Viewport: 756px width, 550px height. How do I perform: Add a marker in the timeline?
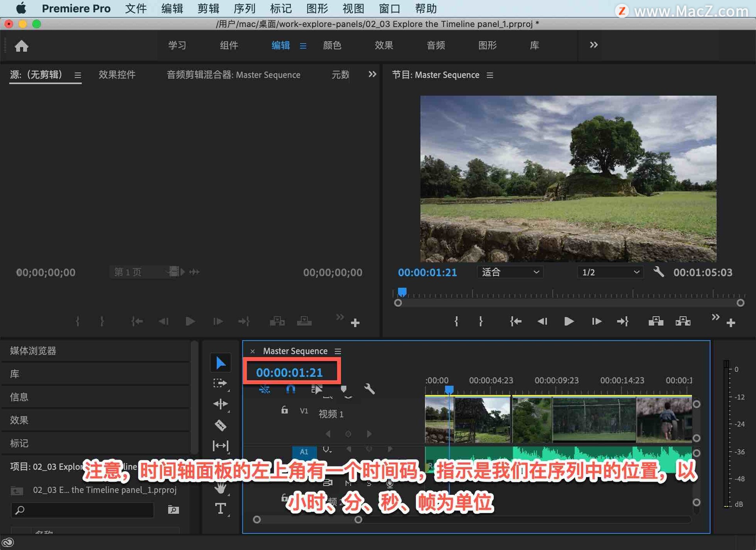click(343, 389)
